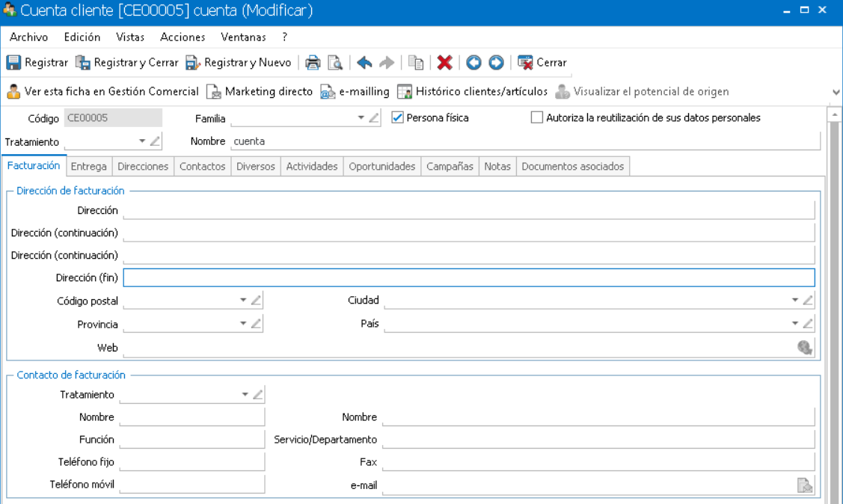Switch to the Campañas tab
Screen dimensions: 843x504
tap(450, 167)
